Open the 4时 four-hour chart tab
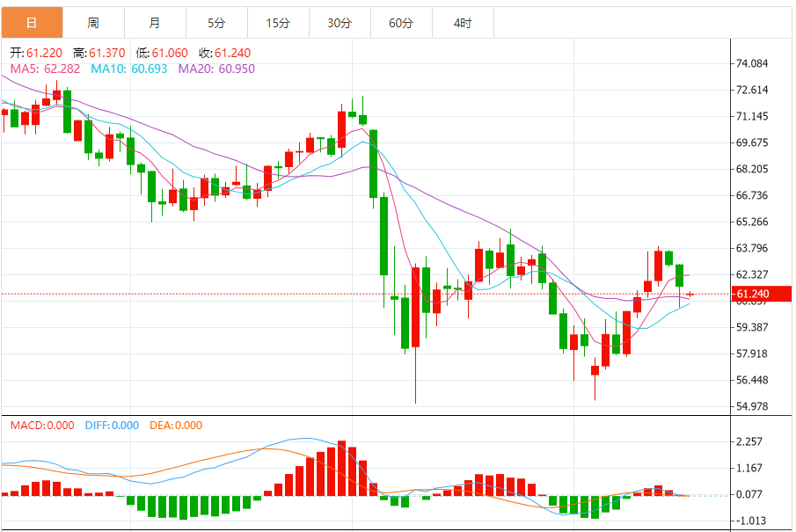796x532 pixels. (463, 23)
